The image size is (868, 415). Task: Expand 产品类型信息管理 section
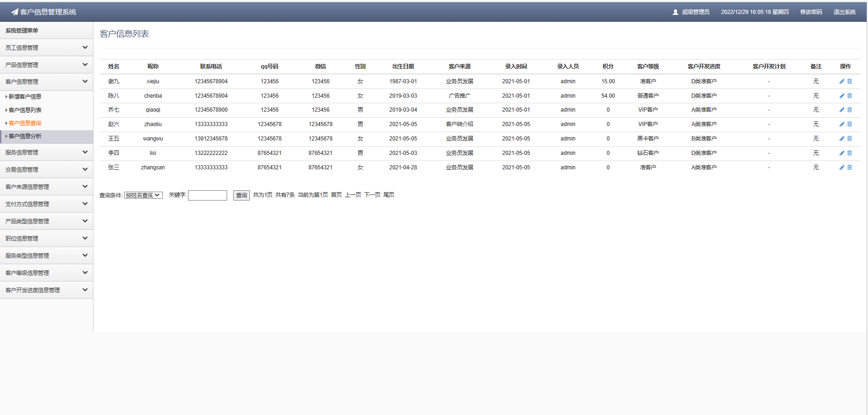(x=47, y=221)
